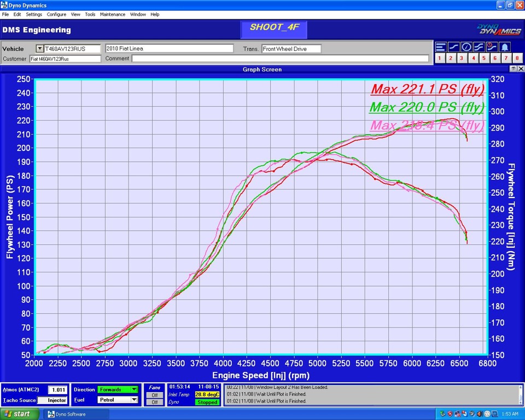Click the volume speaker tray icon
Image resolution: width=525 pixels, height=420 pixels.
tap(479, 414)
